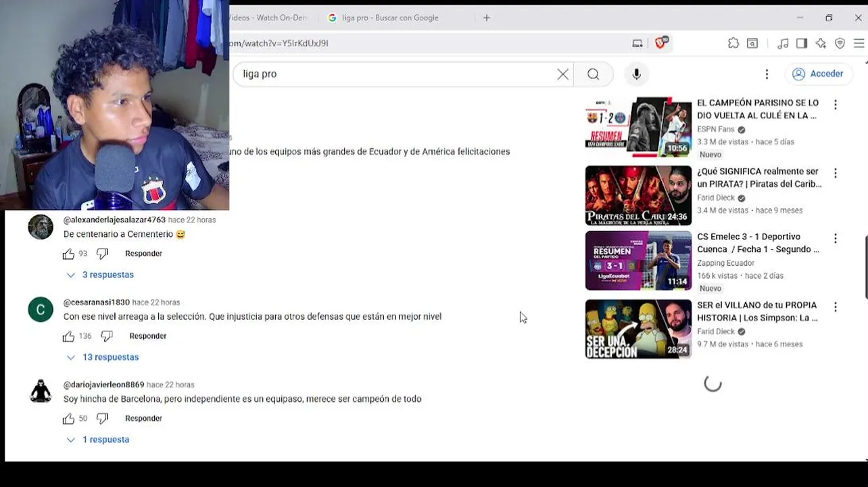Click alexanderlajesalazar4763's profile avatar
The image size is (868, 487).
pyautogui.click(x=41, y=227)
